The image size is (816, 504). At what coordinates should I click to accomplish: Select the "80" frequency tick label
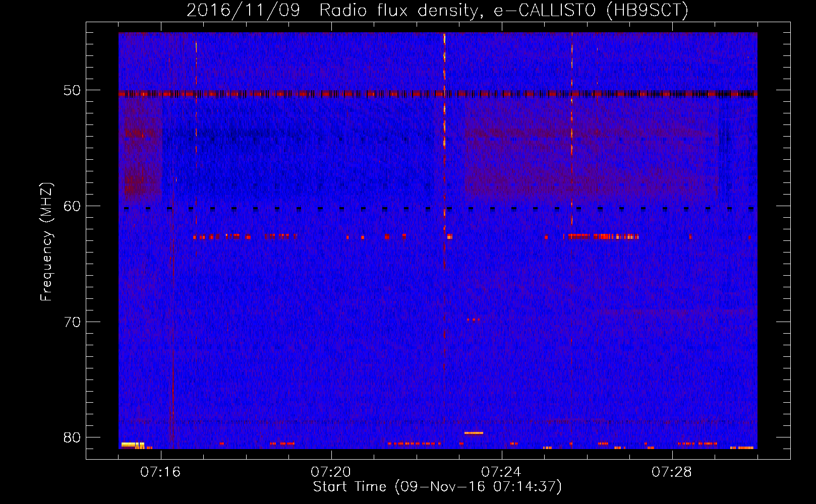tap(73, 437)
